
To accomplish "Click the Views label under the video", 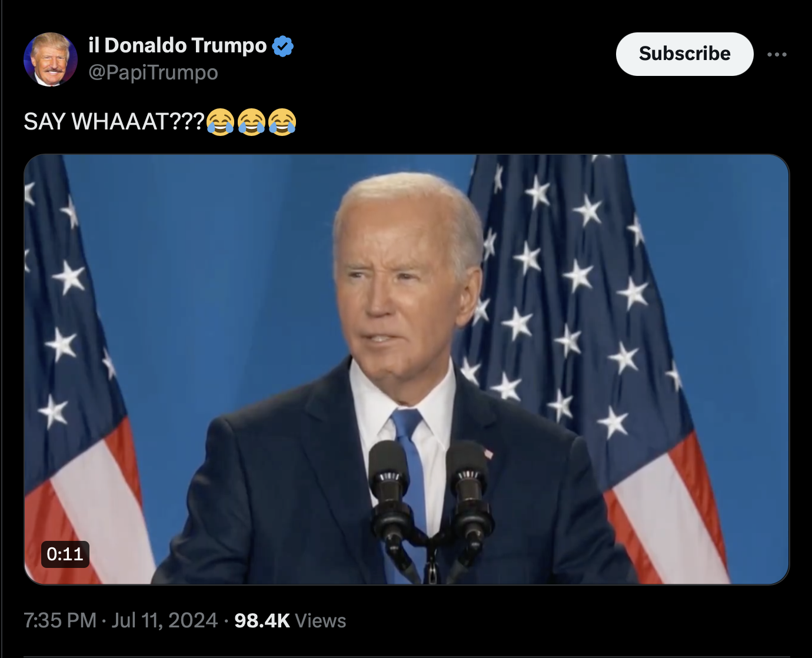I will [321, 620].
